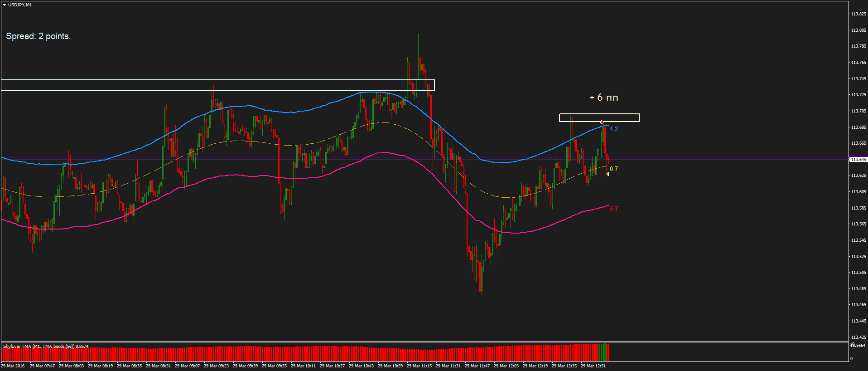Click the '29 Mar 11:47' time label

[x=477, y=366]
